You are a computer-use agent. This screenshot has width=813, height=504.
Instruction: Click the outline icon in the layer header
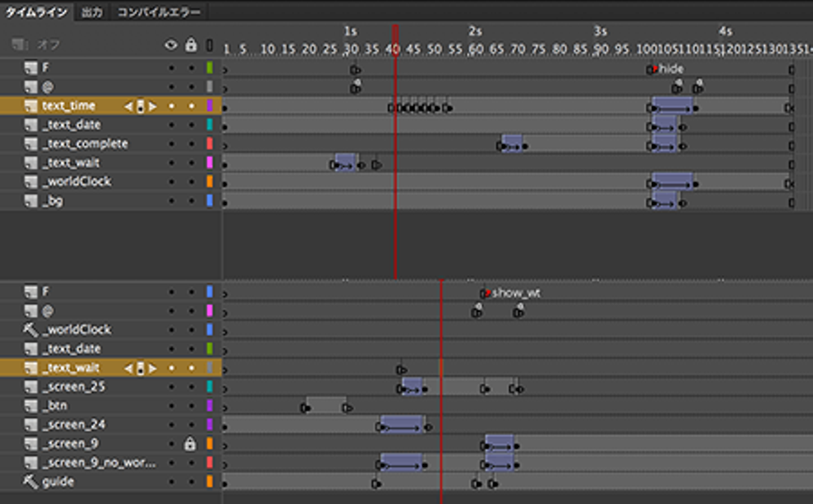tap(209, 45)
